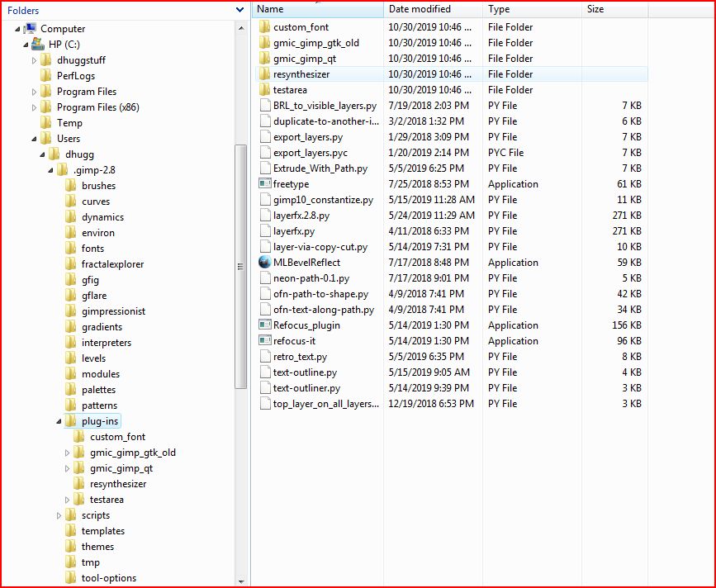Click the neon-path-0.1.py file icon
This screenshot has width=716, height=588.
[265, 278]
